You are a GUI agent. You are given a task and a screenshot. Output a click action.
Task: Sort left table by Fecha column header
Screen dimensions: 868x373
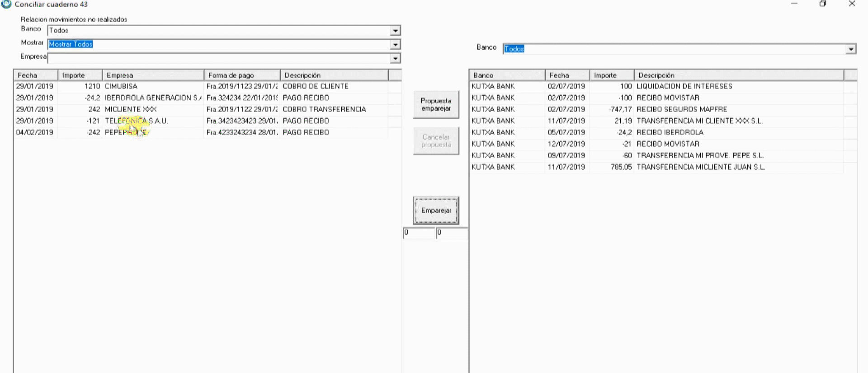tap(35, 75)
